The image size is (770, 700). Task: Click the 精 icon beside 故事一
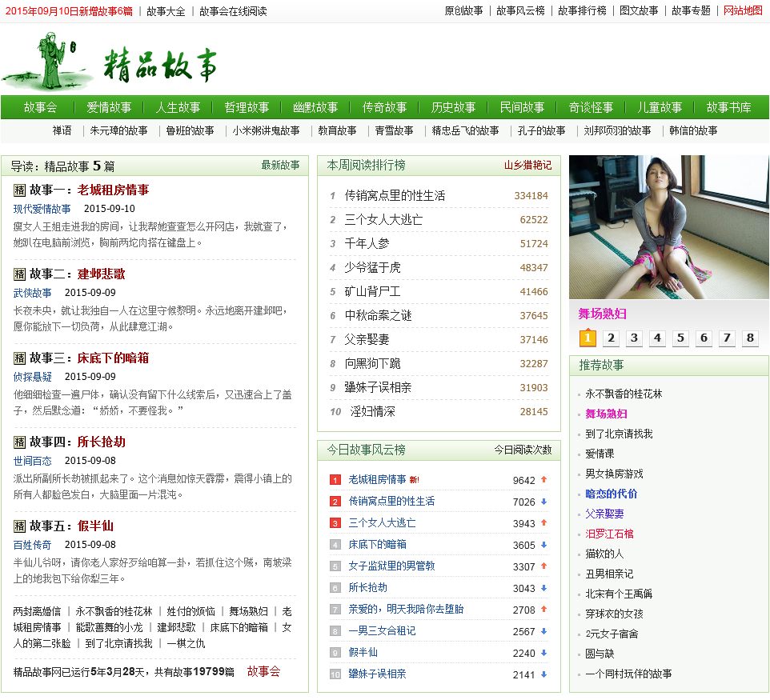click(x=20, y=190)
